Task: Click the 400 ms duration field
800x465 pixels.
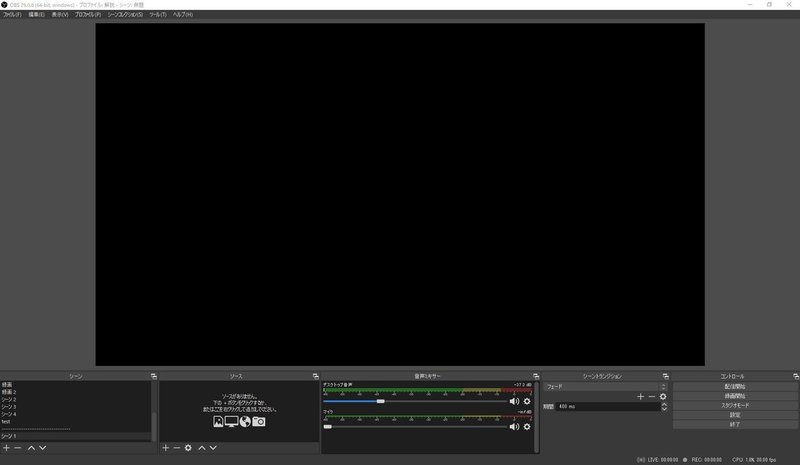Action: pos(608,407)
